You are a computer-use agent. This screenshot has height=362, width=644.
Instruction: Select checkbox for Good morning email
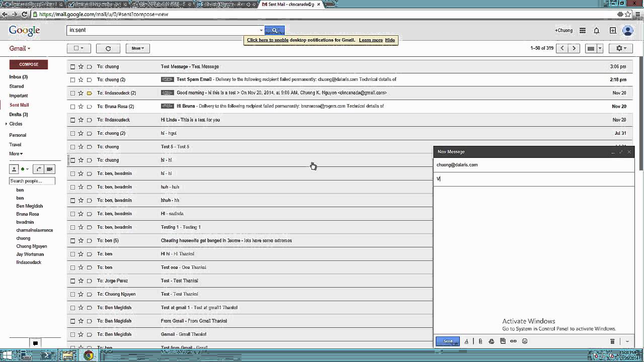click(72, 93)
